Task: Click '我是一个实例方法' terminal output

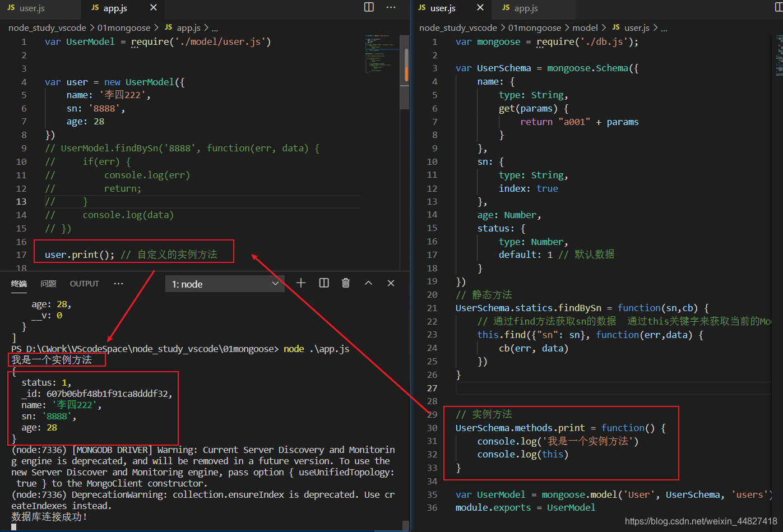Action: click(x=52, y=360)
